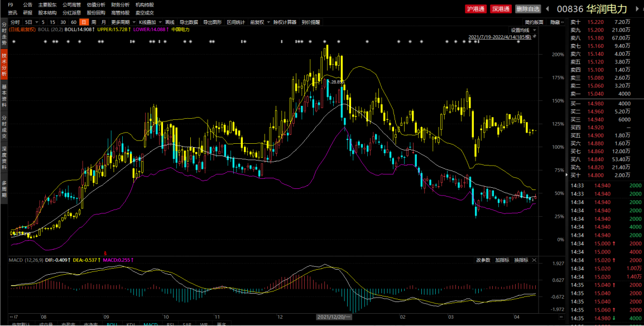Open the 更多周期 dropdown
644x326 pixels.
coord(122,22)
